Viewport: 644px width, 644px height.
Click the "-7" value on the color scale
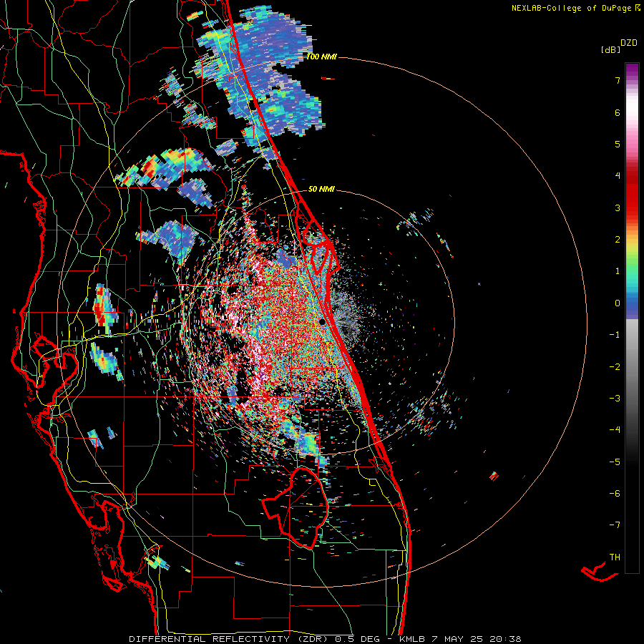tap(615, 525)
